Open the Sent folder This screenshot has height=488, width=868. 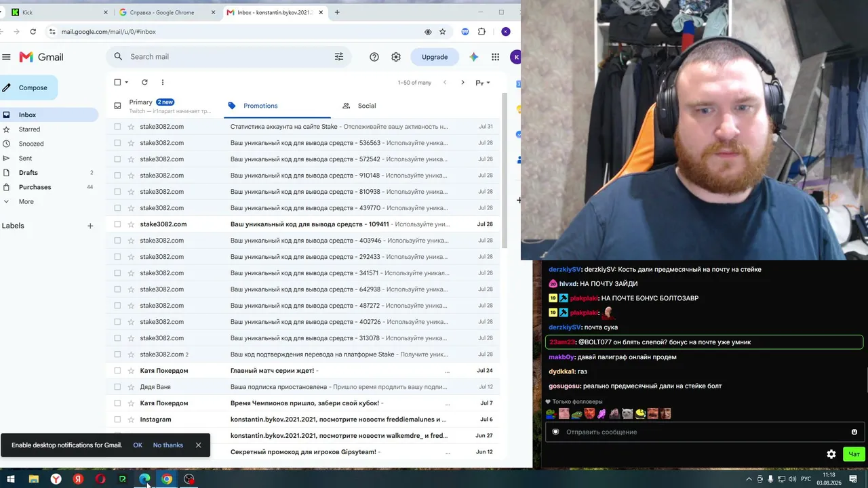pyautogui.click(x=49, y=159)
